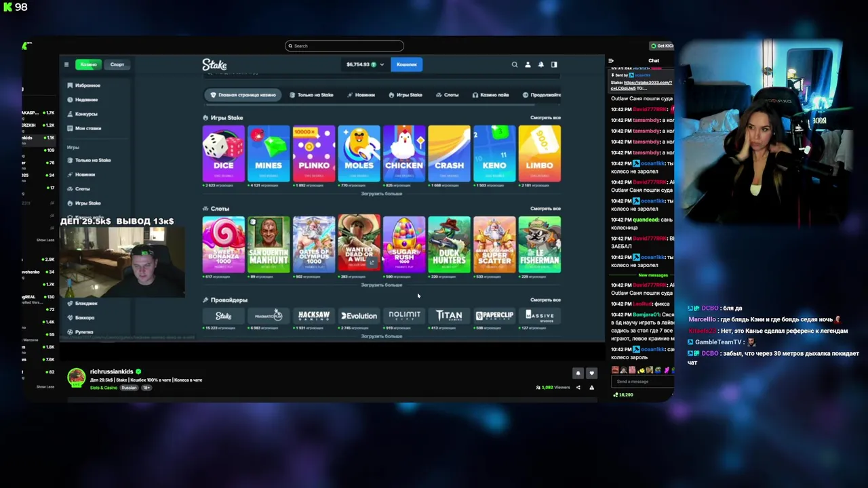Click the Кошелек wallet button
Screen dimensions: 868x488
point(406,64)
